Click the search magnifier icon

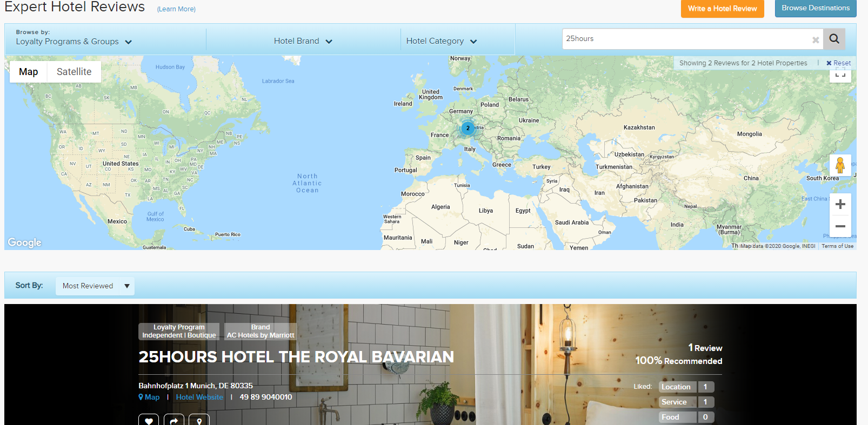pos(834,39)
